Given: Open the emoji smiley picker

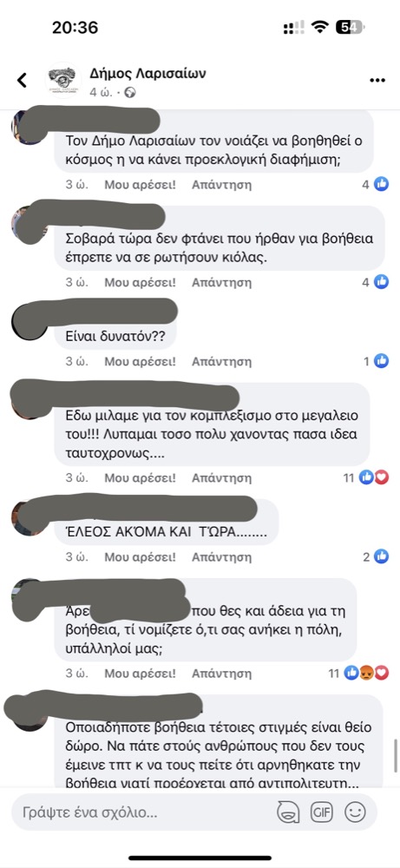Looking at the screenshot, I should pyautogui.click(x=355, y=812).
